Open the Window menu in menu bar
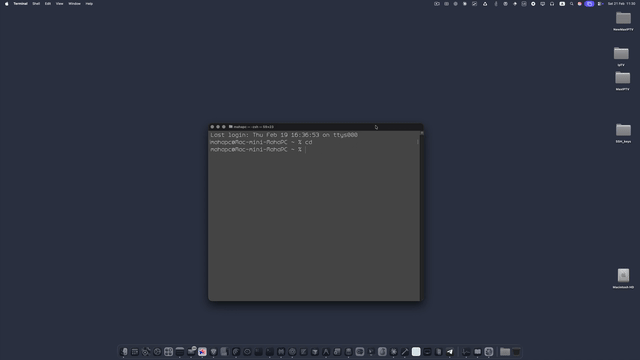 (74, 4)
